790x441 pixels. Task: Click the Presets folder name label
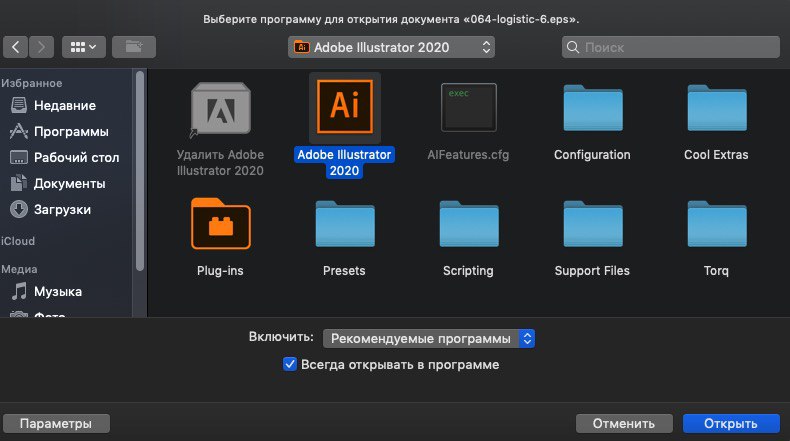click(x=344, y=271)
